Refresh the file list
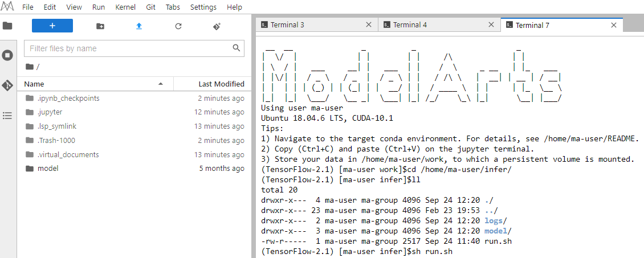This screenshot has width=644, height=258. 178,26
